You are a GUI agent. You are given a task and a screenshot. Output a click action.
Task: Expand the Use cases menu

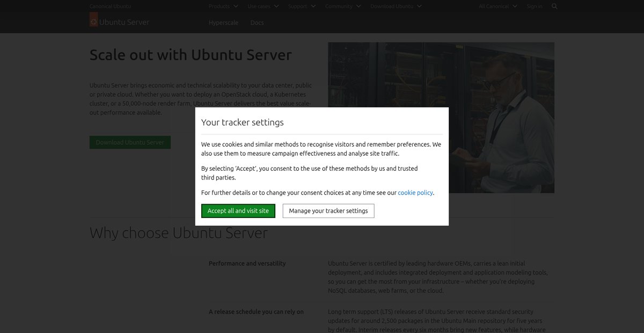(x=264, y=6)
